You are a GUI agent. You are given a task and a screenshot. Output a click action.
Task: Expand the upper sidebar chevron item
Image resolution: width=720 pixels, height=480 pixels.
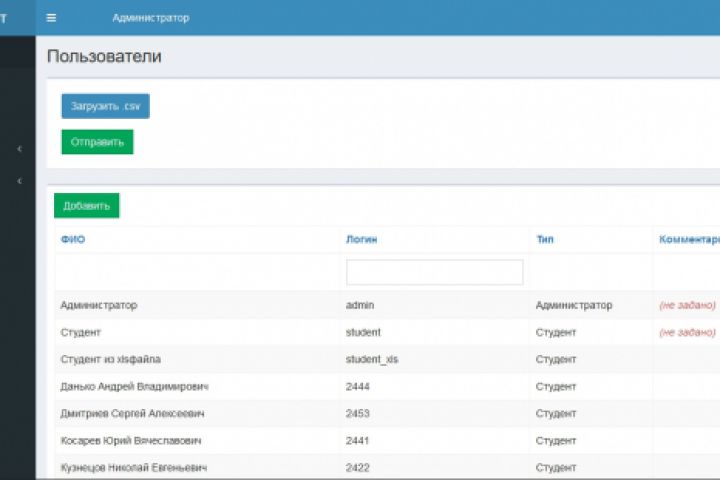(19, 149)
